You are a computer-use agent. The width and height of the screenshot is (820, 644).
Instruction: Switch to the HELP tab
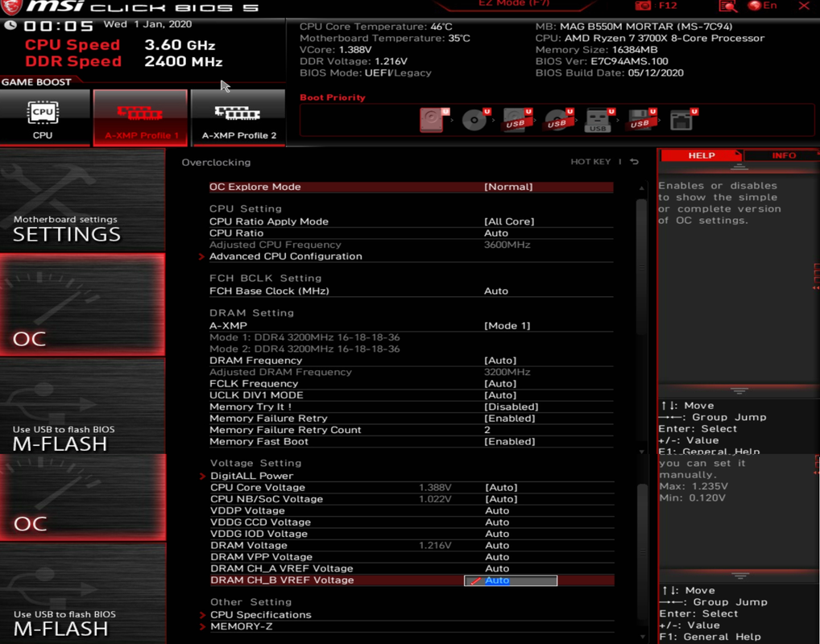(701, 155)
